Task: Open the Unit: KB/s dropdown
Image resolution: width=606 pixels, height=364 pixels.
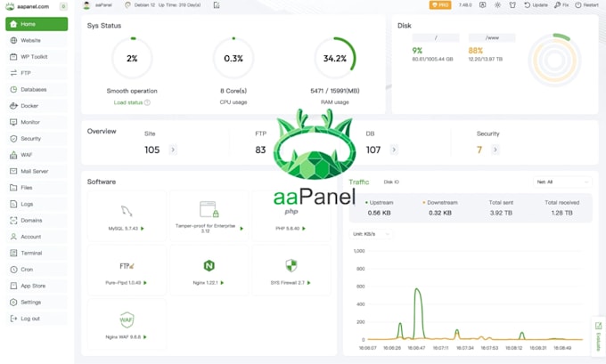Action: [371, 234]
